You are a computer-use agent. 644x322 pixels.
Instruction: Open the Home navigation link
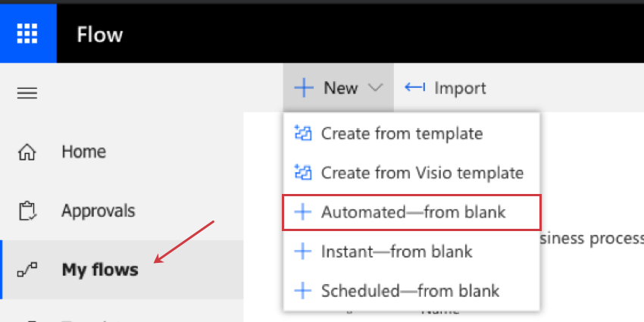tap(83, 152)
